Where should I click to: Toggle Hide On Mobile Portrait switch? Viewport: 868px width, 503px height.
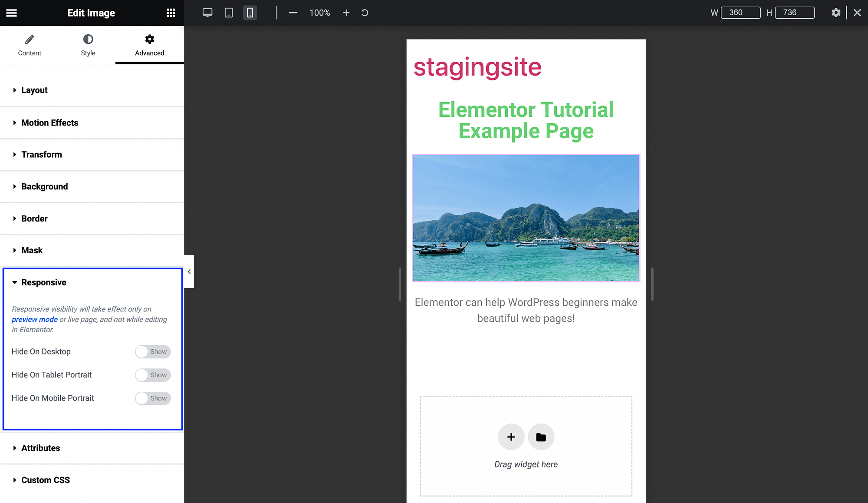pyautogui.click(x=151, y=398)
